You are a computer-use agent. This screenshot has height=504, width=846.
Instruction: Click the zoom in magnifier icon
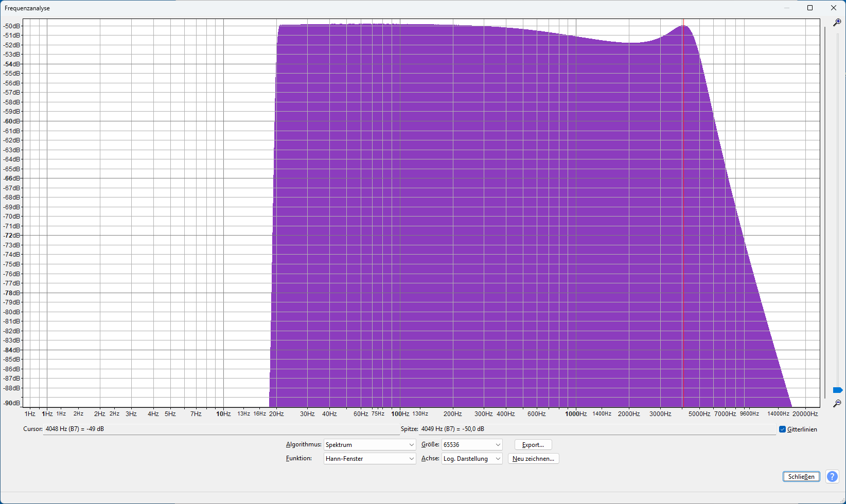836,23
